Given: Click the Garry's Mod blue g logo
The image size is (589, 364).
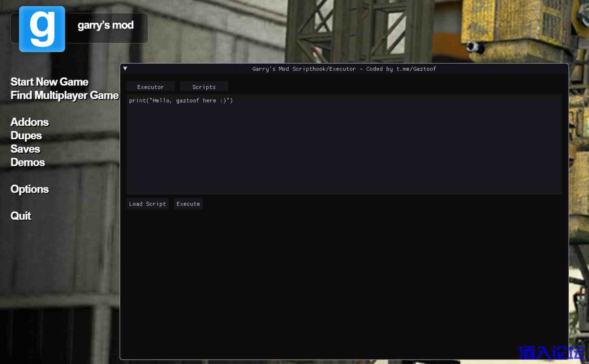Looking at the screenshot, I should [42, 29].
